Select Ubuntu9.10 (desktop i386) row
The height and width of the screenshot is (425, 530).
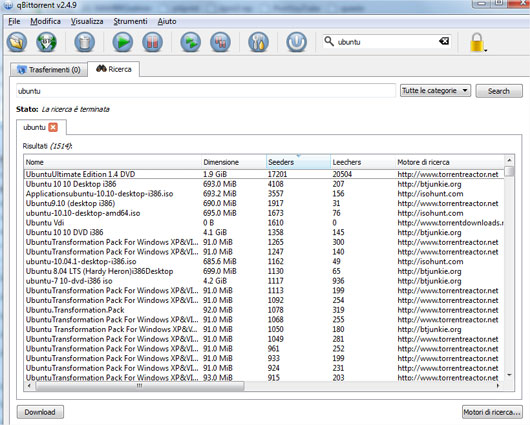(x=264, y=203)
